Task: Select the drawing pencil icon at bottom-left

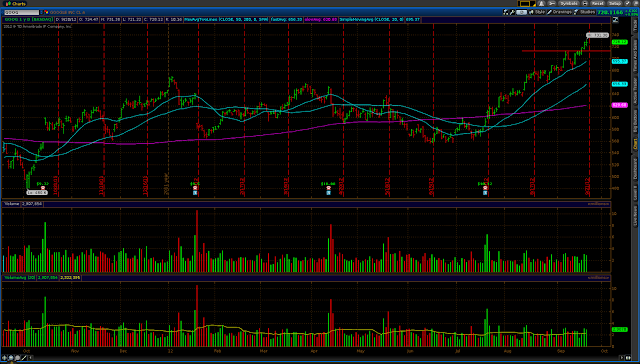Action: click(24, 358)
